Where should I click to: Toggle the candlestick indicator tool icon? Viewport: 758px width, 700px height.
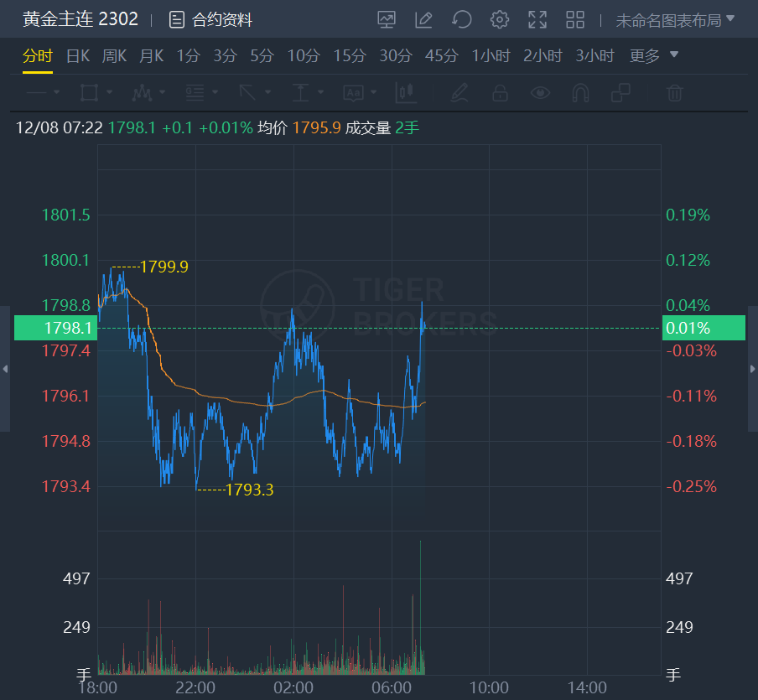pyautogui.click(x=406, y=92)
